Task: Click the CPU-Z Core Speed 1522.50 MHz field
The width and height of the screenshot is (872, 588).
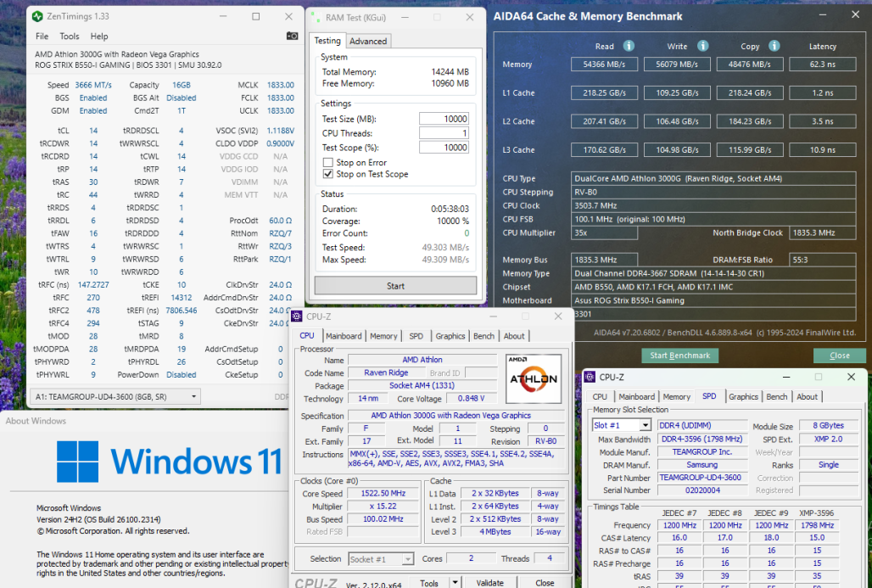Action: tap(383, 494)
